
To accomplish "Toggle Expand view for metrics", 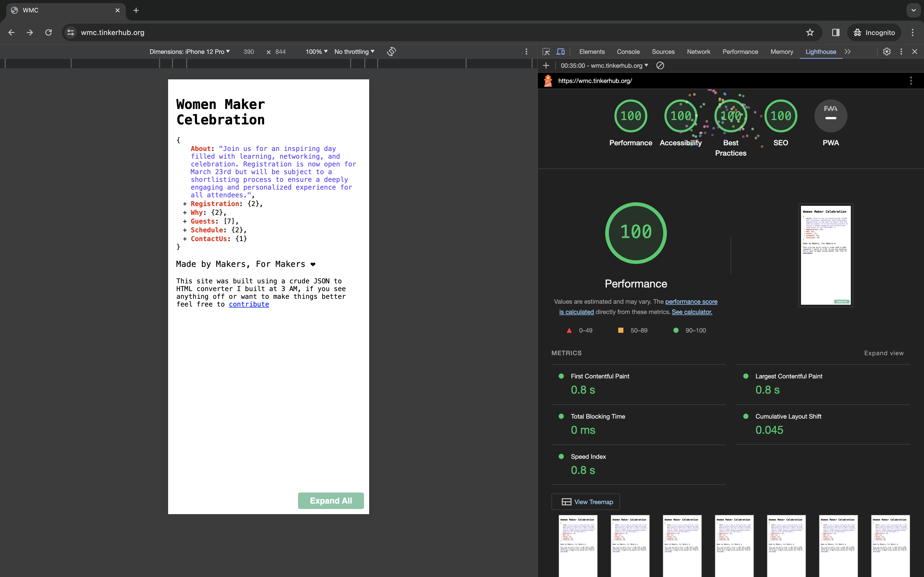I will (x=884, y=353).
